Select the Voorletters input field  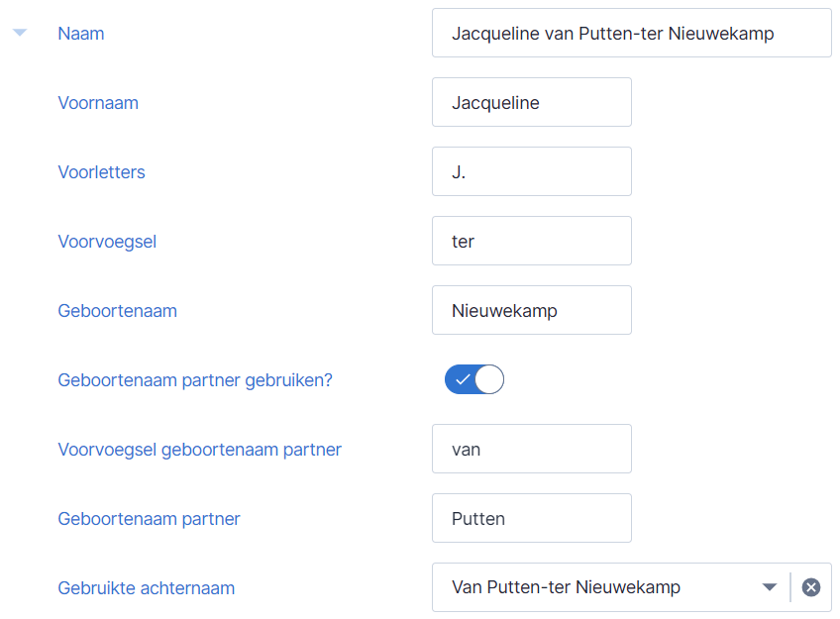531,172
